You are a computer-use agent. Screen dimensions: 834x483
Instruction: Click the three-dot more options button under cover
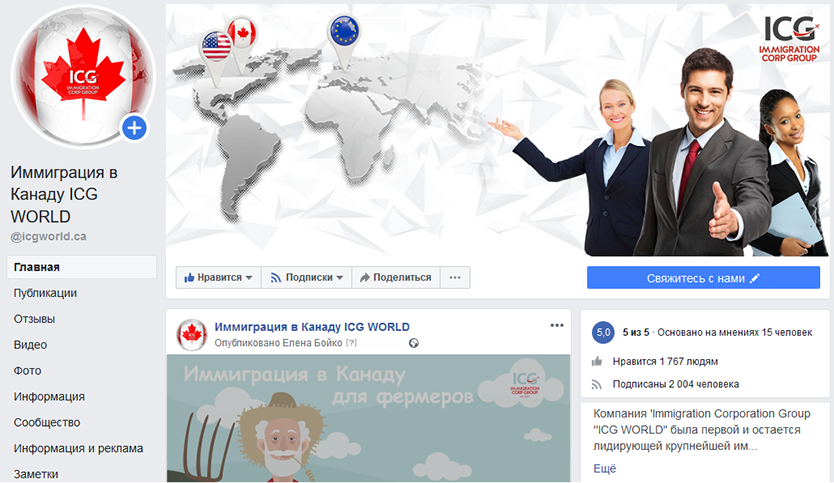[455, 277]
